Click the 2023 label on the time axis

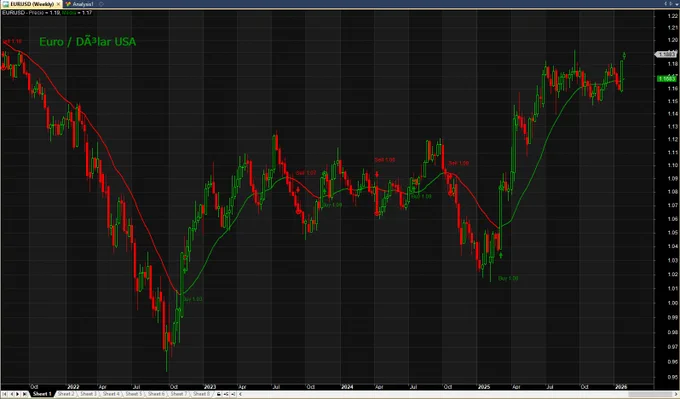[210, 386]
